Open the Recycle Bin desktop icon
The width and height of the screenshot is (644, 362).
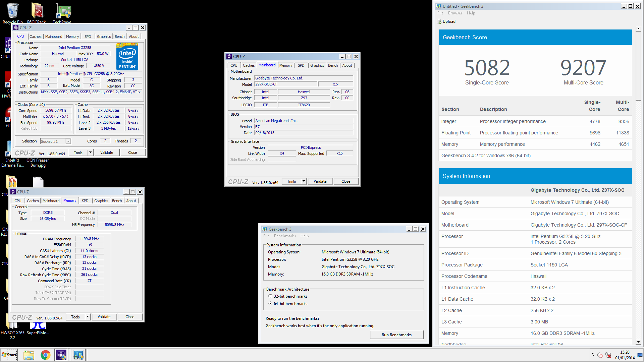coord(13,13)
